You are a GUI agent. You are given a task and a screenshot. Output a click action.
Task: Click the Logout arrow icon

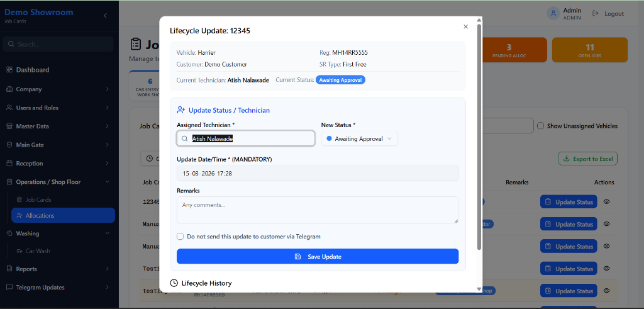595,13
